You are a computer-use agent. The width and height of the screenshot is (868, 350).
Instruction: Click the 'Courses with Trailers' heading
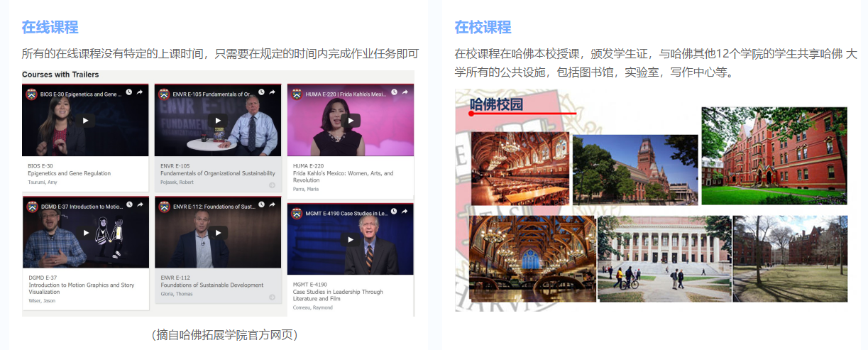tap(60, 75)
